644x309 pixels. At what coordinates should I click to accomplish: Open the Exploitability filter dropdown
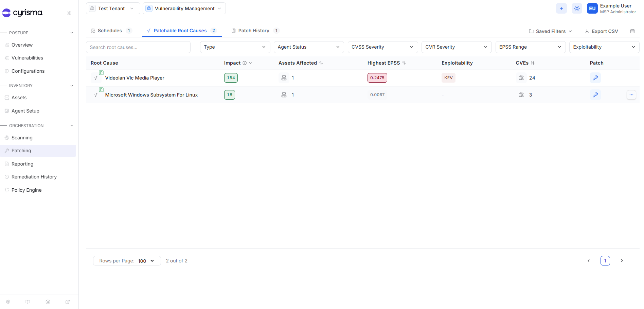click(x=604, y=47)
